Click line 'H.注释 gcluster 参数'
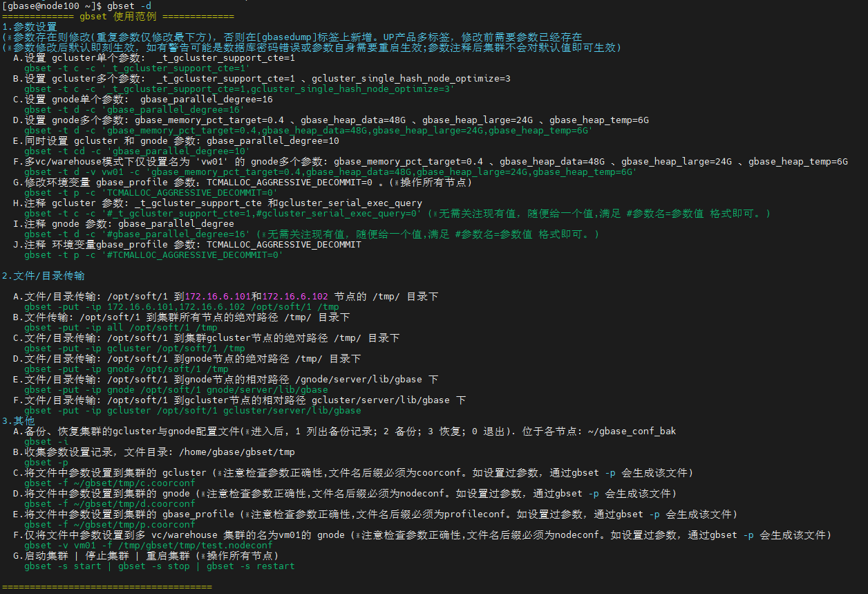Image resolution: width=868 pixels, height=594 pixels. point(218,203)
